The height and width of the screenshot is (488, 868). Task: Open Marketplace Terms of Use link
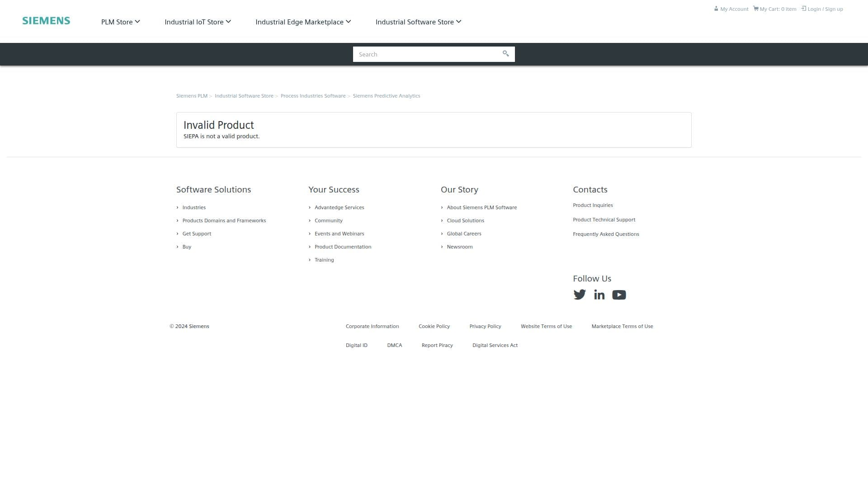623,326
